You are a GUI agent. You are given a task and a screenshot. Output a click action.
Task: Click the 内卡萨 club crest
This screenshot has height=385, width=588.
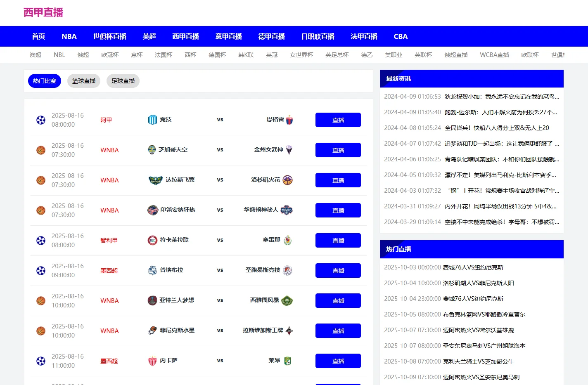click(x=152, y=361)
